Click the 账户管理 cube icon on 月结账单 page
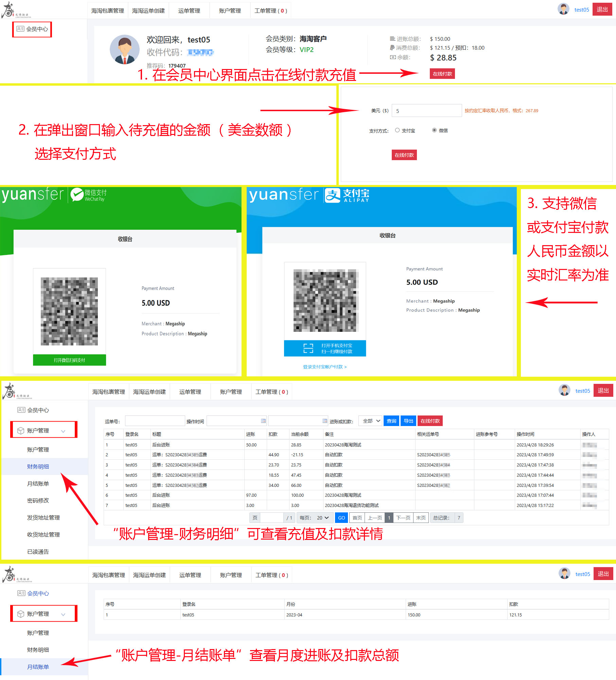 (21, 614)
